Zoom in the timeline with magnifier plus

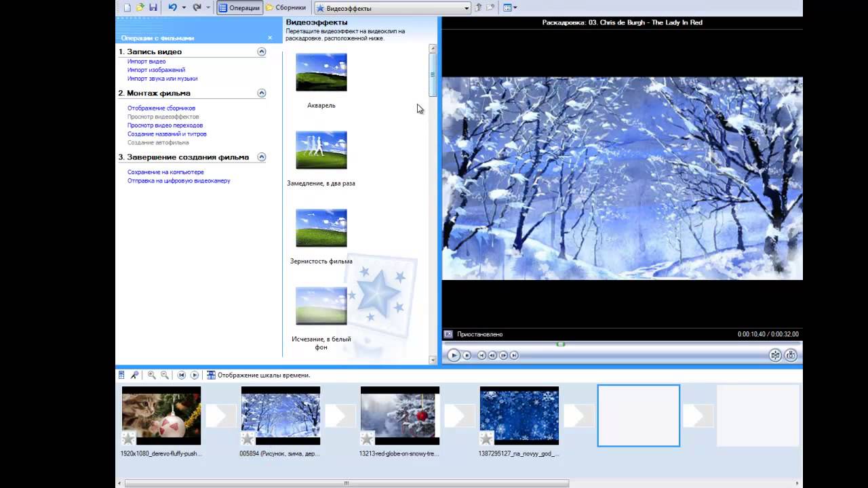coord(152,375)
